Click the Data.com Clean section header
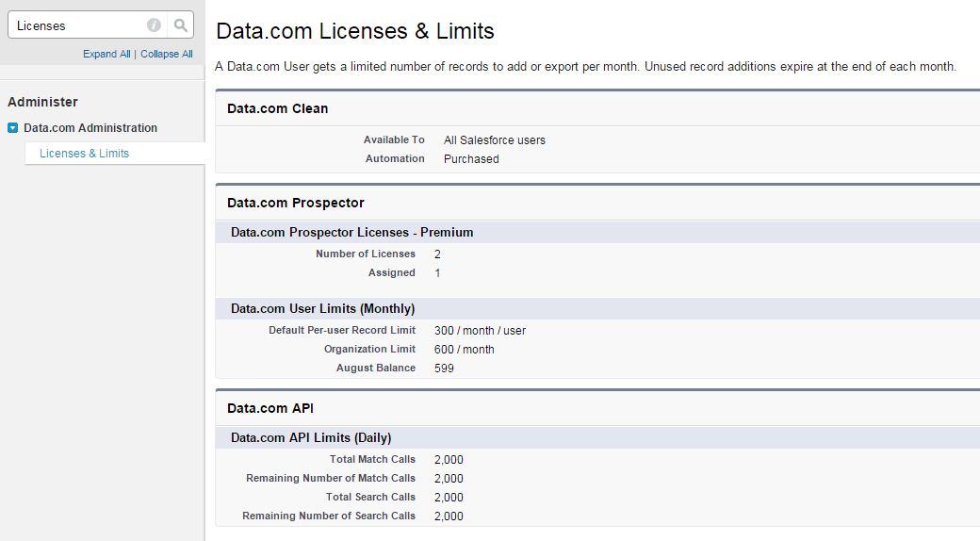Image resolution: width=980 pixels, height=541 pixels. click(x=277, y=108)
